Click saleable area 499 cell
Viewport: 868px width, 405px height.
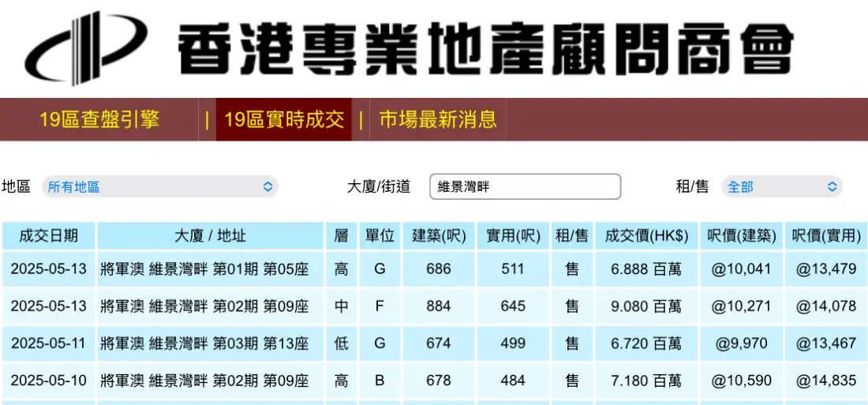pyautogui.click(x=513, y=343)
